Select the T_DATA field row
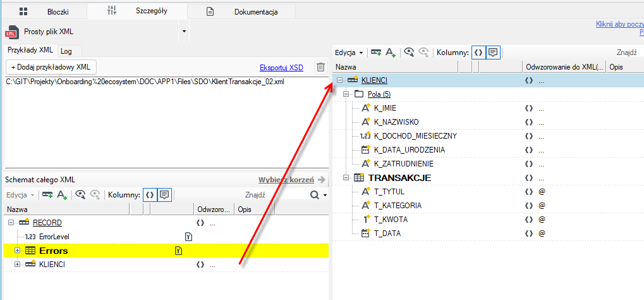Image resolution: width=644 pixels, height=300 pixels. pos(489,234)
